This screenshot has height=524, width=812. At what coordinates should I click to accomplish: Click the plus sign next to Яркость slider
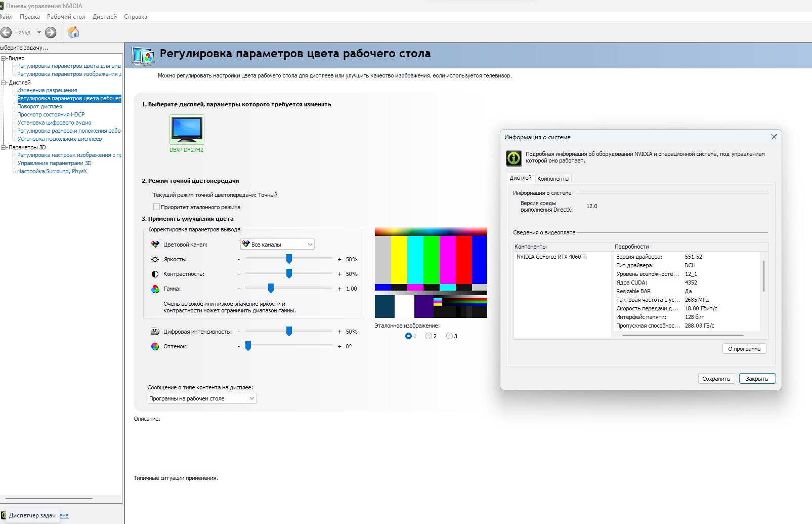pyautogui.click(x=339, y=259)
